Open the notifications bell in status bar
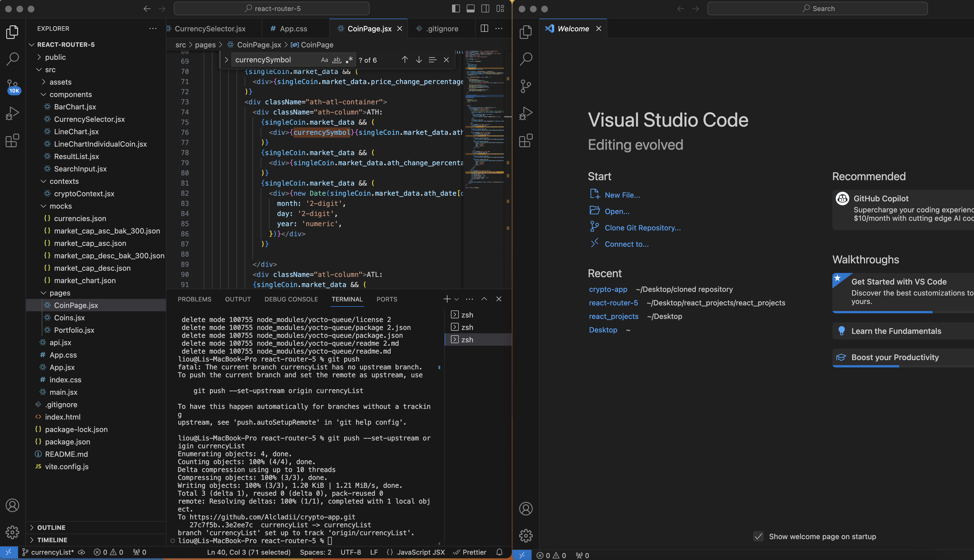The width and height of the screenshot is (974, 560). coord(499,552)
